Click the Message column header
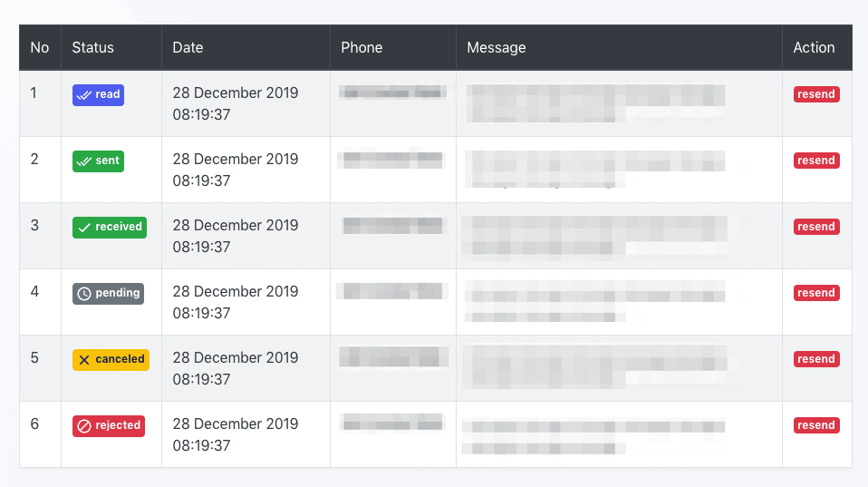Image resolution: width=868 pixels, height=487 pixels. 497,47
